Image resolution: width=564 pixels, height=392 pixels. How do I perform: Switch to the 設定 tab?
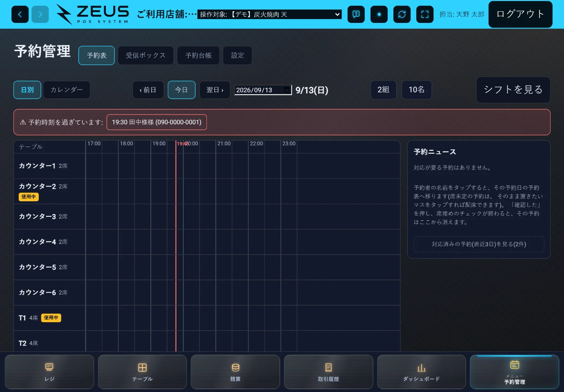[238, 55]
